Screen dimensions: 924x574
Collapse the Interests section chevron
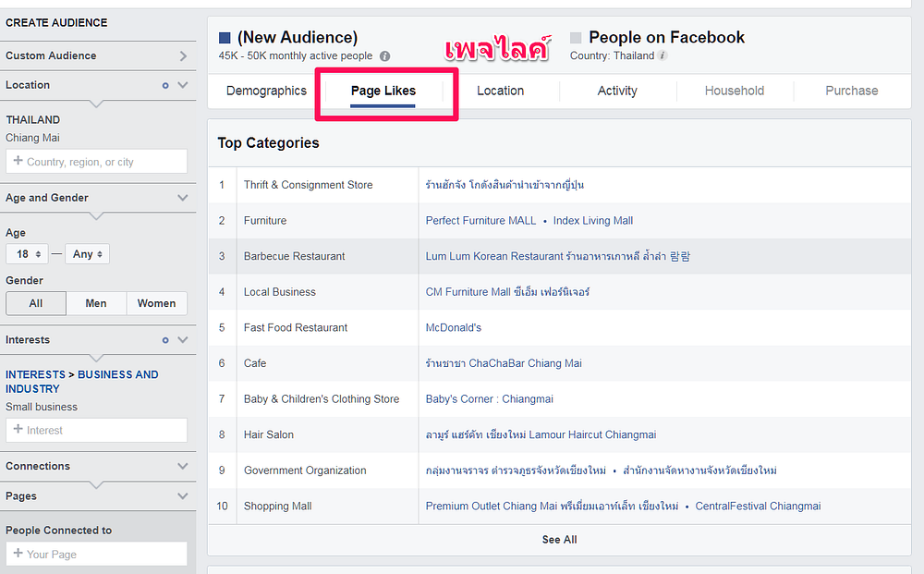point(183,339)
